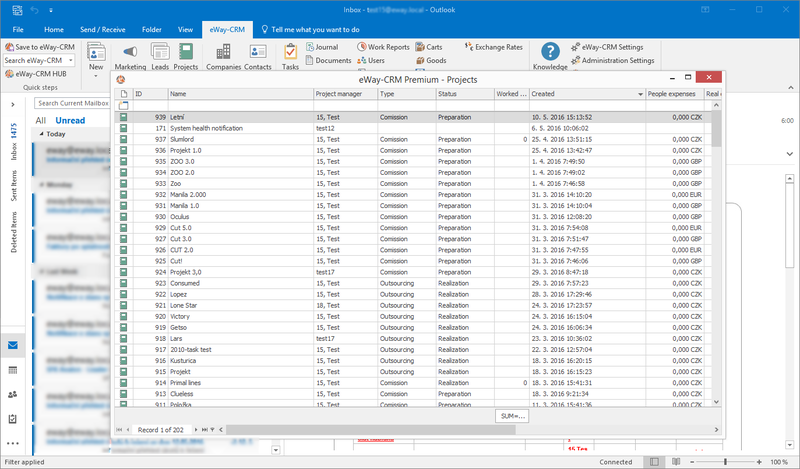800x469 pixels.
Task: Open Work Reports
Action: (x=383, y=47)
